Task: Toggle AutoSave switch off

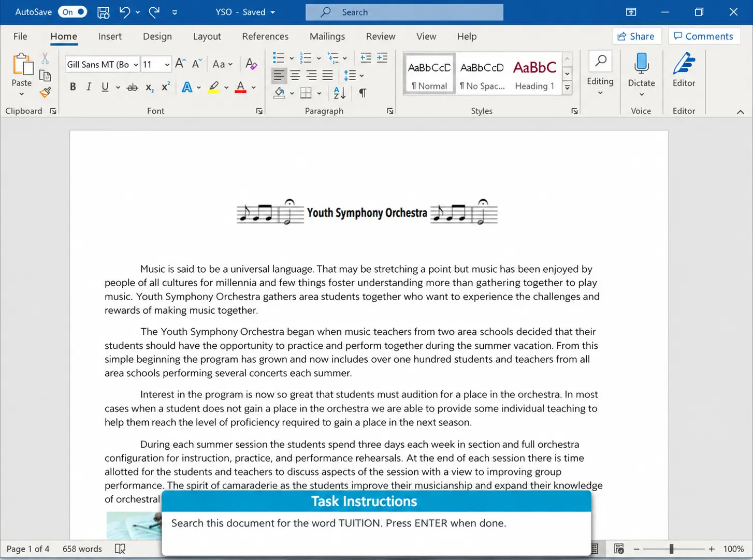Action: (x=73, y=12)
